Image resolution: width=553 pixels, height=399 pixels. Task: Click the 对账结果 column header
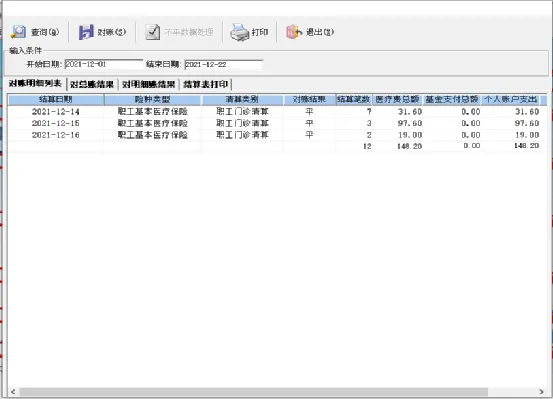click(x=309, y=99)
